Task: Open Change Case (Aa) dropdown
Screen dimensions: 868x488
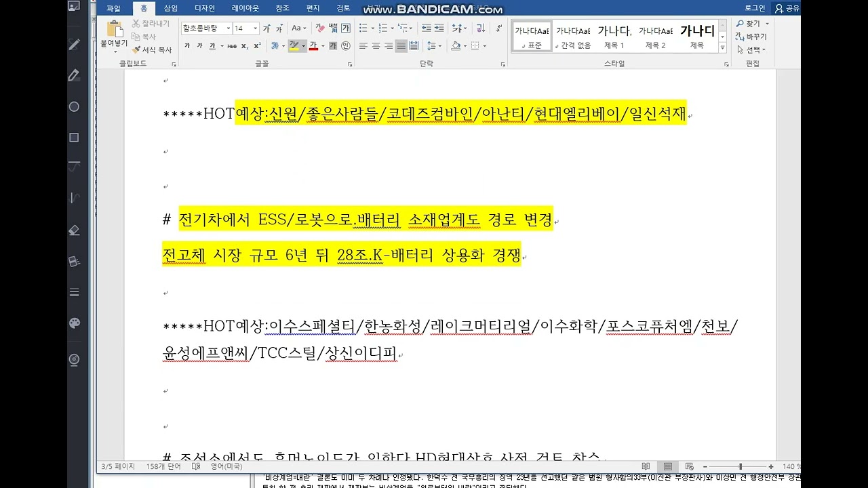Action: click(298, 28)
